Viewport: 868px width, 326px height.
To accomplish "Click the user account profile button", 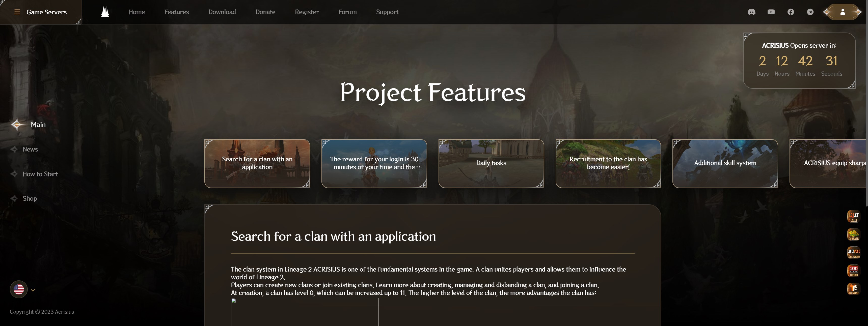I will tap(843, 12).
